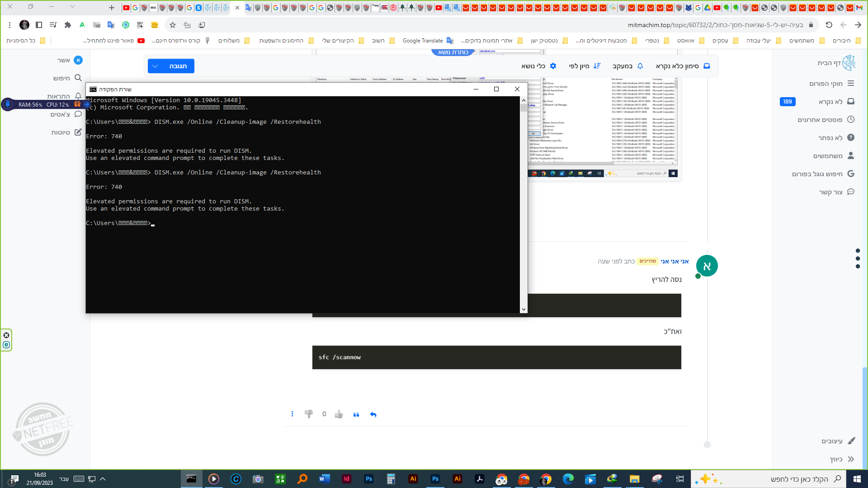Viewport: 868px width, 488px height.
Task: Open the designs option (עיצובים)
Action: click(838, 441)
